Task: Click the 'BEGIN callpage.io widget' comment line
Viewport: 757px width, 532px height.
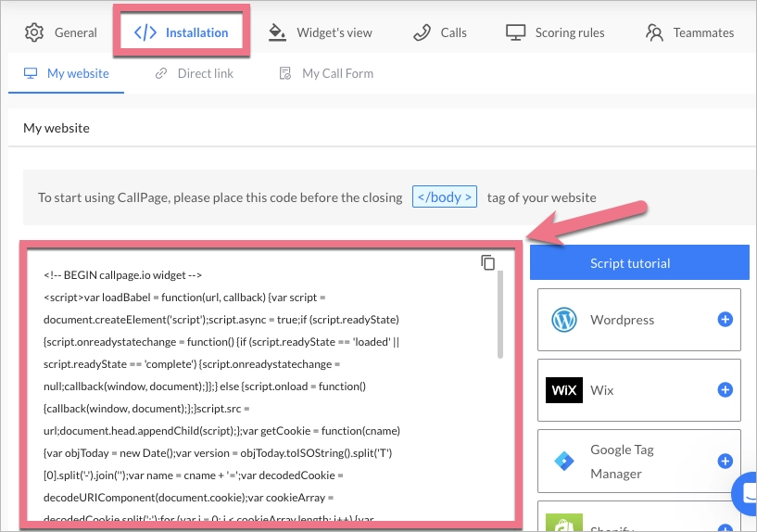Action: tap(122, 275)
